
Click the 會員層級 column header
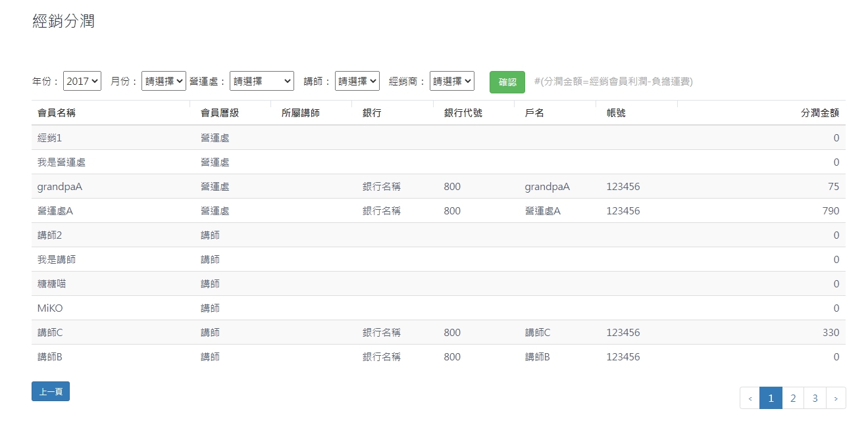tap(219, 112)
